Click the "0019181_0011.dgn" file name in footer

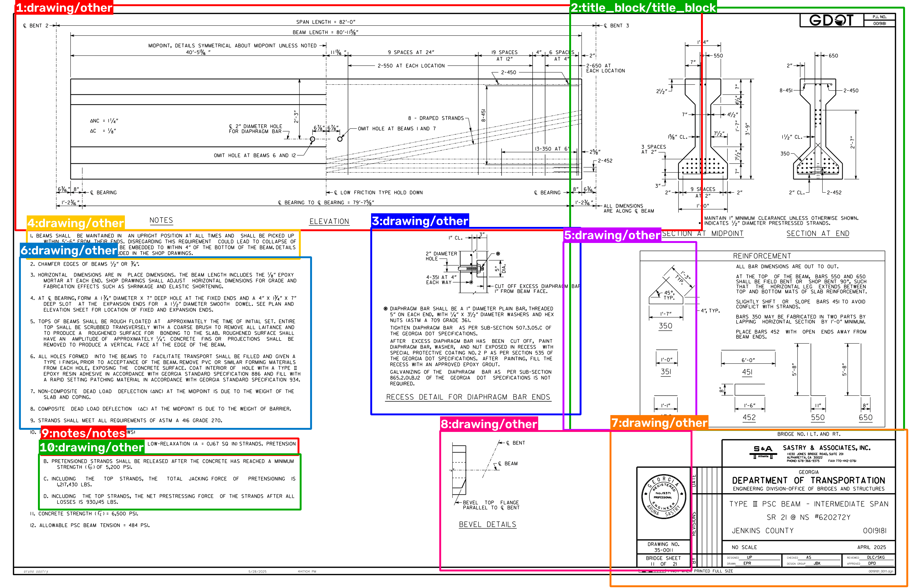(881, 572)
